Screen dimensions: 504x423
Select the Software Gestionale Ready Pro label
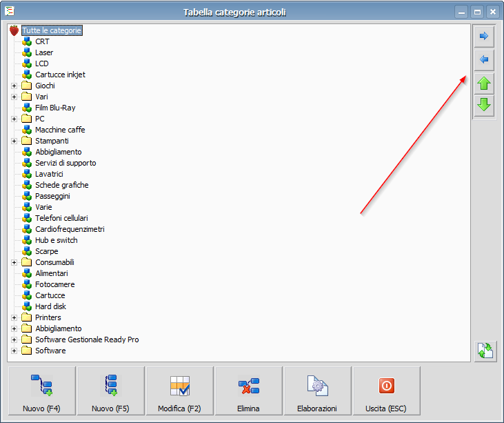pyautogui.click(x=87, y=340)
